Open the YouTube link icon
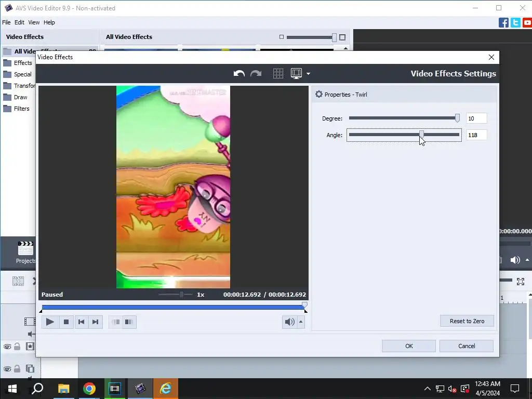Viewport: 532px width, 399px height. [x=527, y=23]
